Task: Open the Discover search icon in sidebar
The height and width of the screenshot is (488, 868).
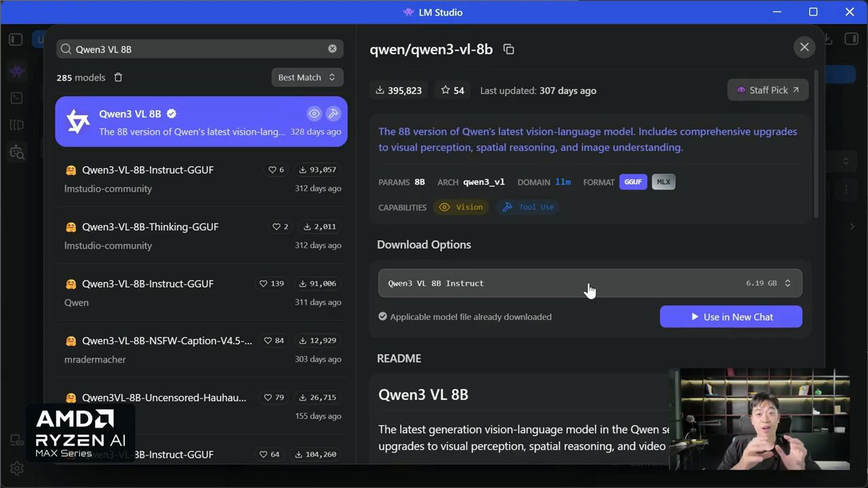Action: 16,153
